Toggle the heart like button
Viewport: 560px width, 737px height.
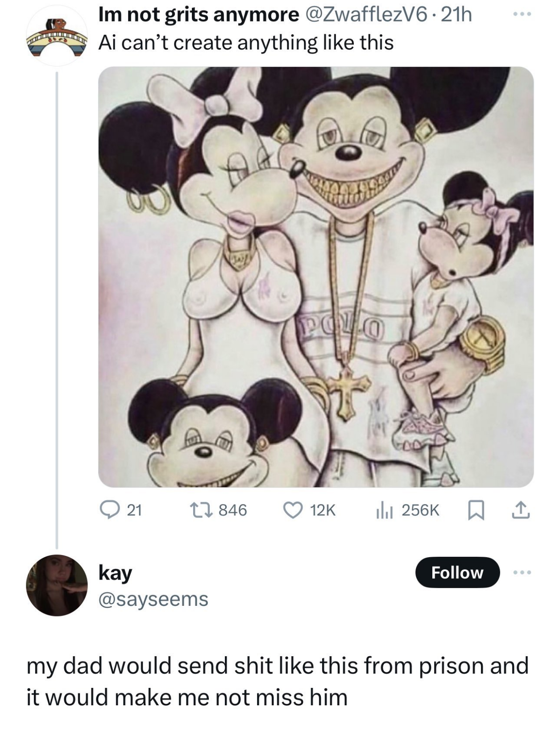coord(293,510)
